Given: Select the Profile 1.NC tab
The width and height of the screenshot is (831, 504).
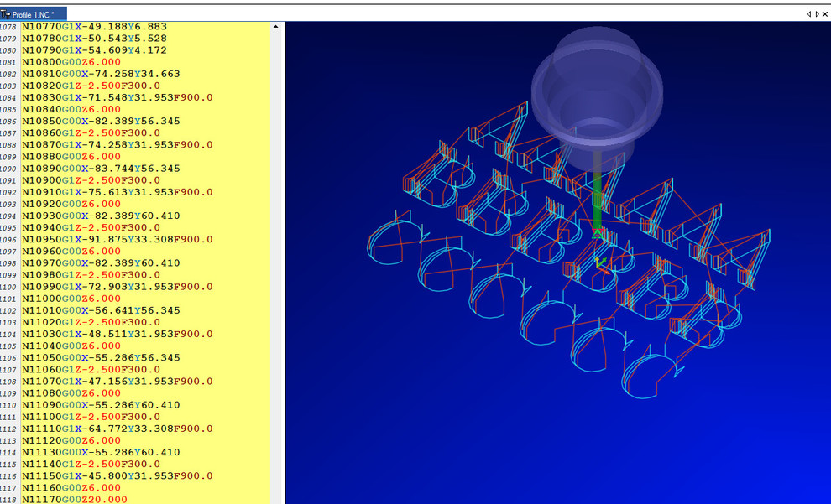Looking at the screenshot, I should click(34, 14).
